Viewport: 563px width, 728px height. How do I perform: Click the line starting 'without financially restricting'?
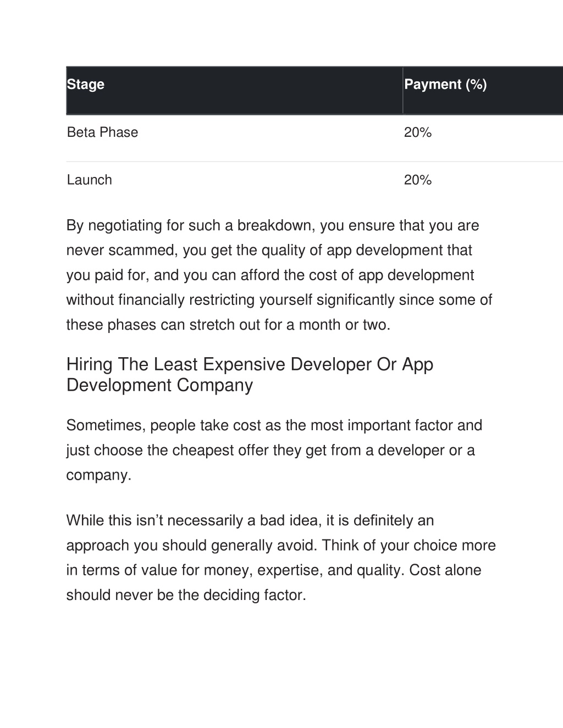pos(279,300)
